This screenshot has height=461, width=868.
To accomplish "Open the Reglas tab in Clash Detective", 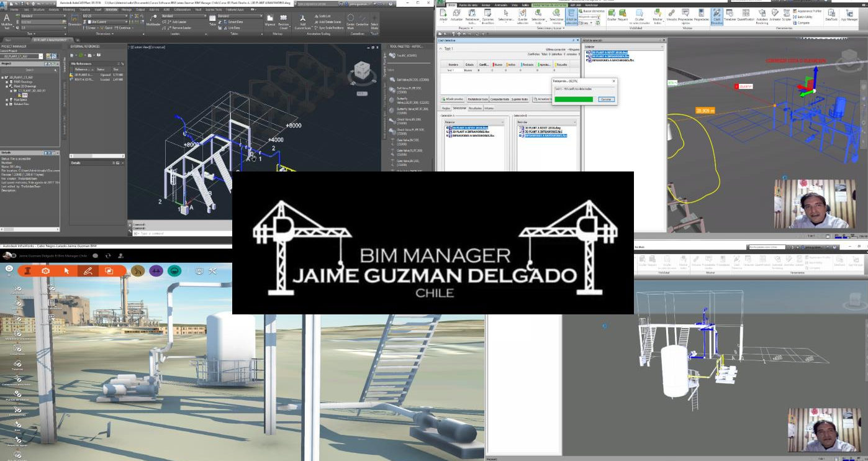I will coord(445,108).
